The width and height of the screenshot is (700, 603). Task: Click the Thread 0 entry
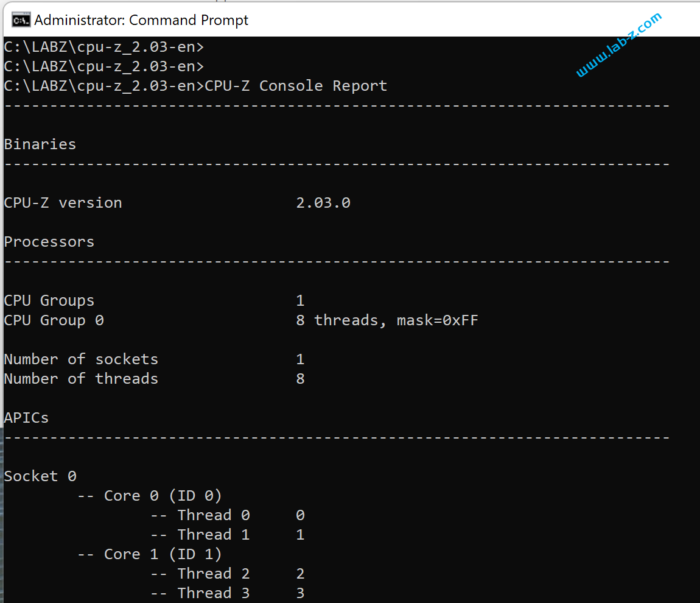coord(213,515)
